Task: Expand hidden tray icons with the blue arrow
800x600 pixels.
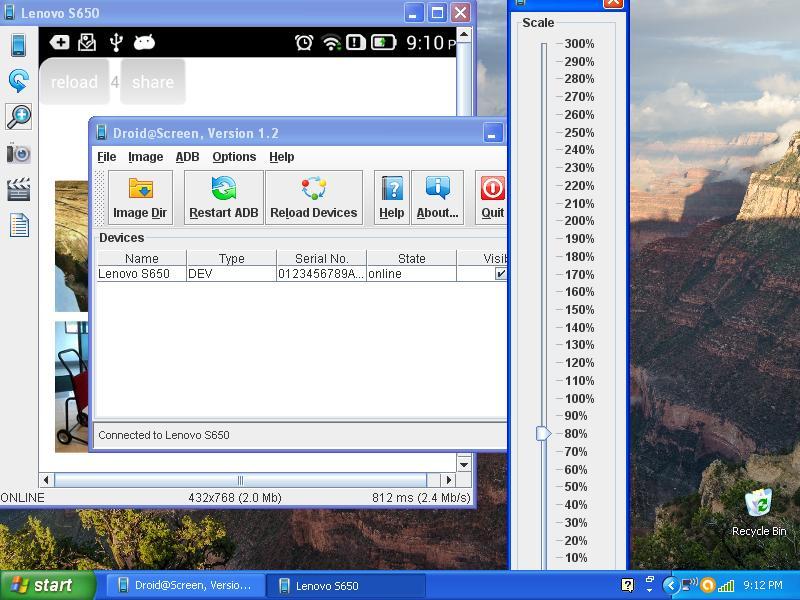Action: 670,585
